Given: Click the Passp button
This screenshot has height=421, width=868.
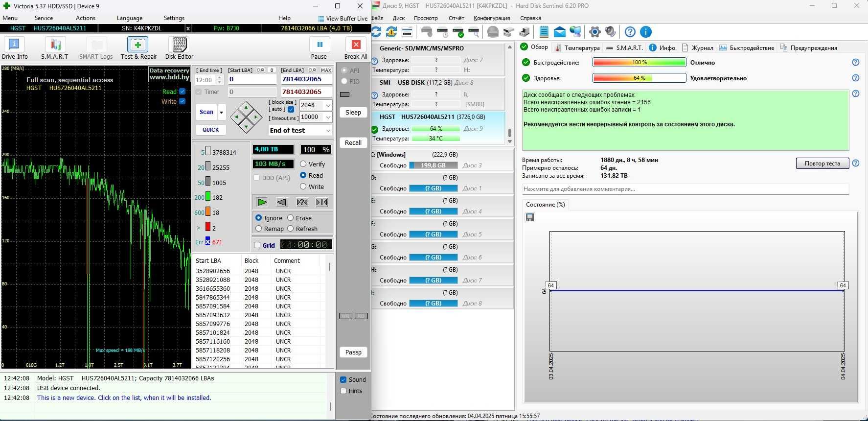Looking at the screenshot, I should (353, 352).
